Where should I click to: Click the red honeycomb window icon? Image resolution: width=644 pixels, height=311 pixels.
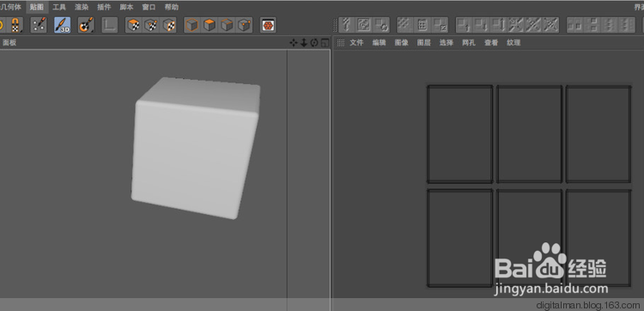click(268, 25)
